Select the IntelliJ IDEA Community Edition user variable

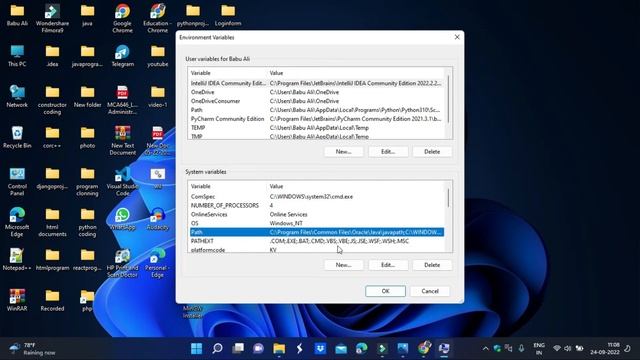pyautogui.click(x=317, y=83)
